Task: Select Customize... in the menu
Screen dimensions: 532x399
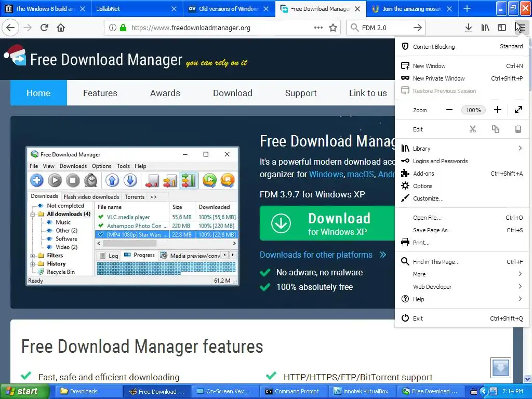Action: (462, 198)
